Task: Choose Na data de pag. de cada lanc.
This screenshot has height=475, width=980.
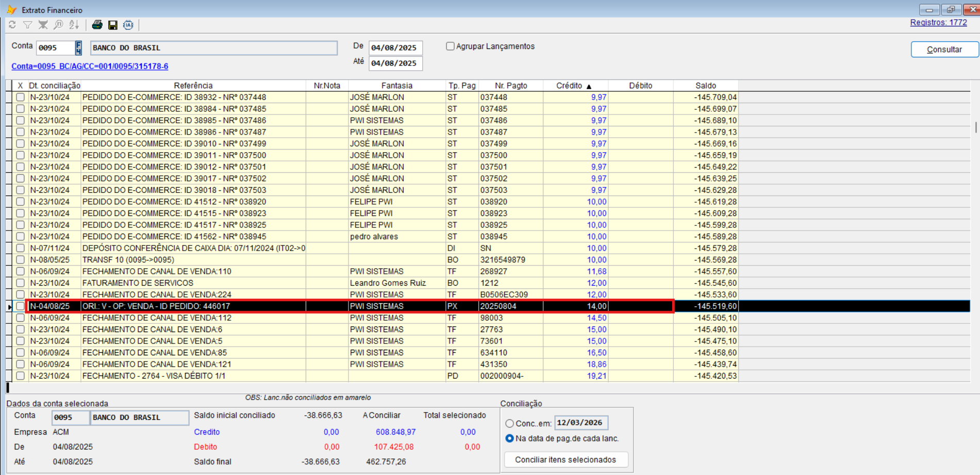Action: [509, 438]
